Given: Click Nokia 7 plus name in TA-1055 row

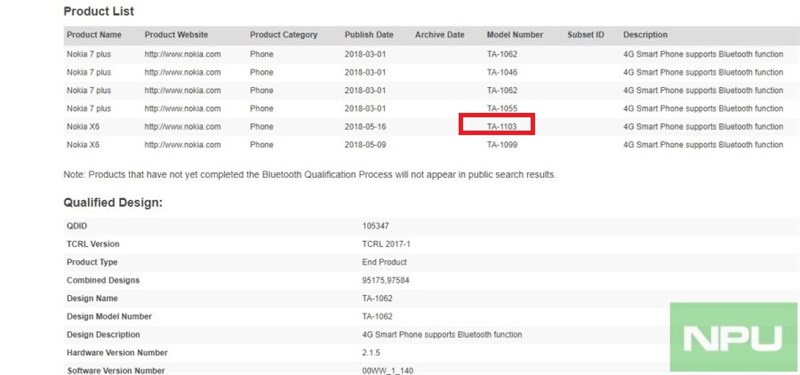Looking at the screenshot, I should click(x=89, y=109).
